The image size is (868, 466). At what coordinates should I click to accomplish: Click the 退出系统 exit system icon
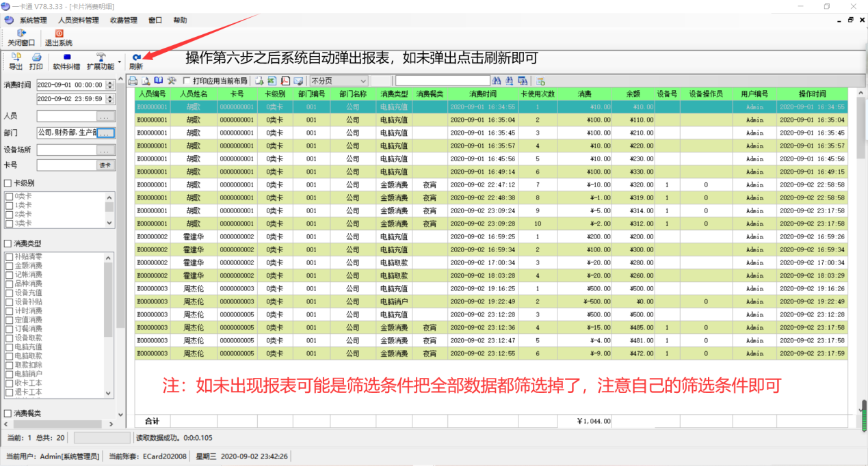59,33
